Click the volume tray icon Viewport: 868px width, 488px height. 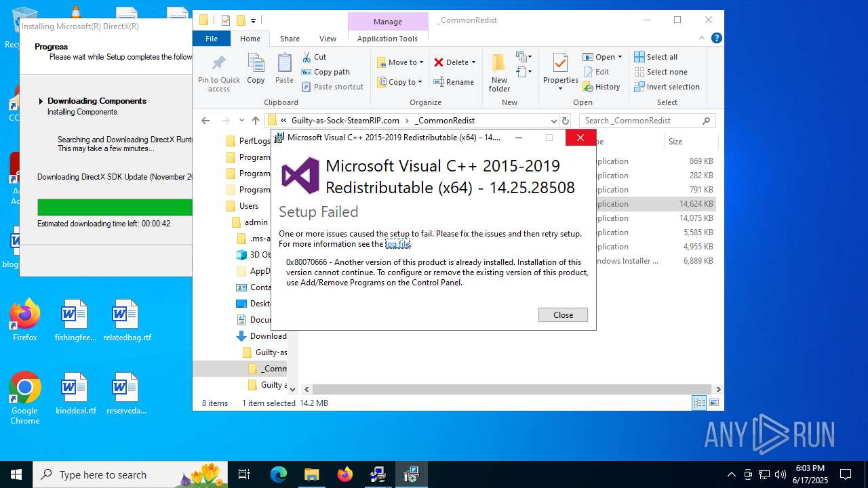coord(781,474)
